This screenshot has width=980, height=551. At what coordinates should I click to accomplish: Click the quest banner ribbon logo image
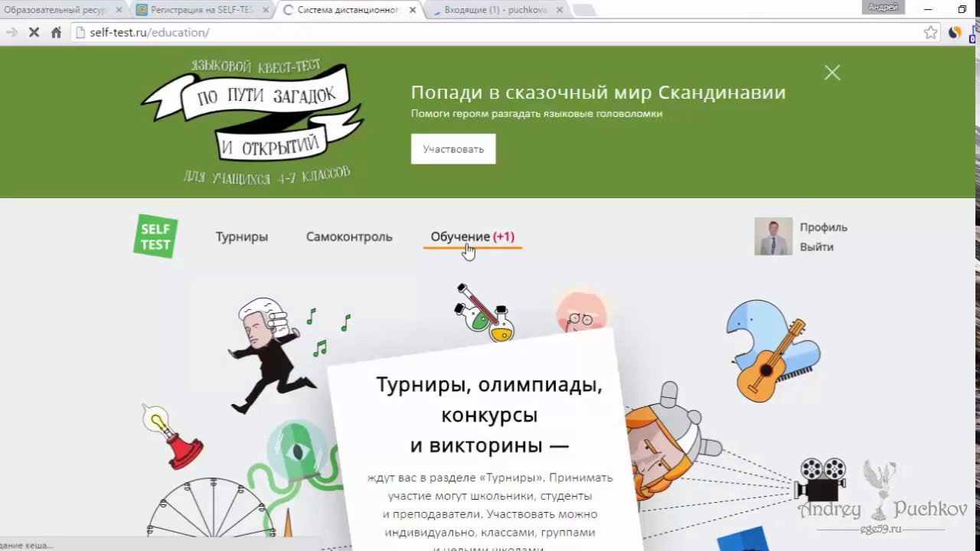click(x=253, y=121)
